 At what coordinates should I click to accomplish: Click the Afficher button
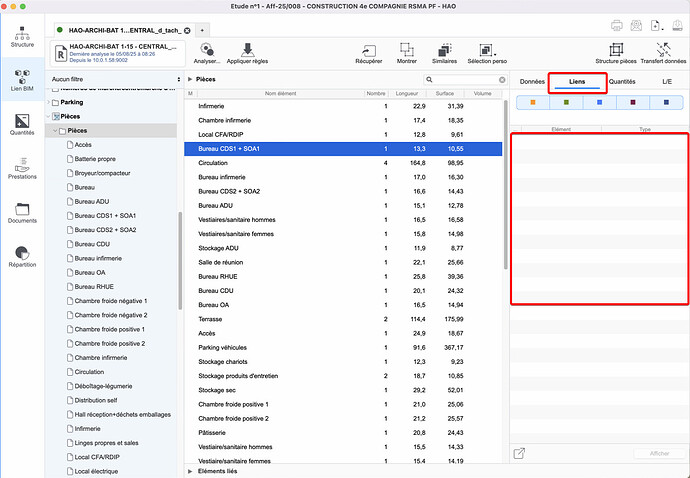659,453
